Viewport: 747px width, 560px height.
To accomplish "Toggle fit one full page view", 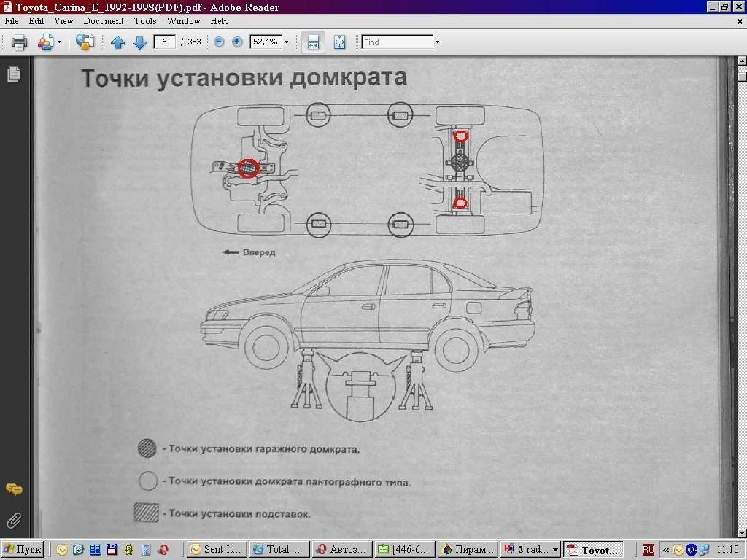I will tap(339, 42).
